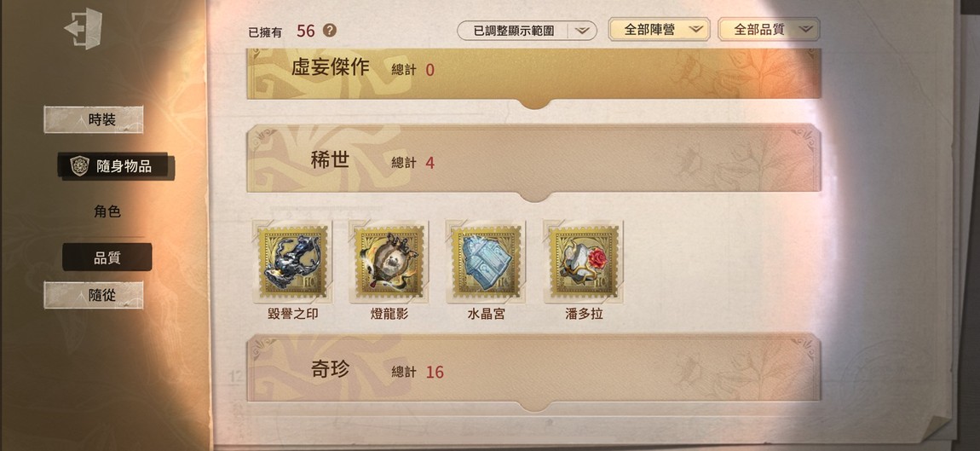Select the 隨身物品 tab
This screenshot has width=980, height=451.
(x=116, y=166)
